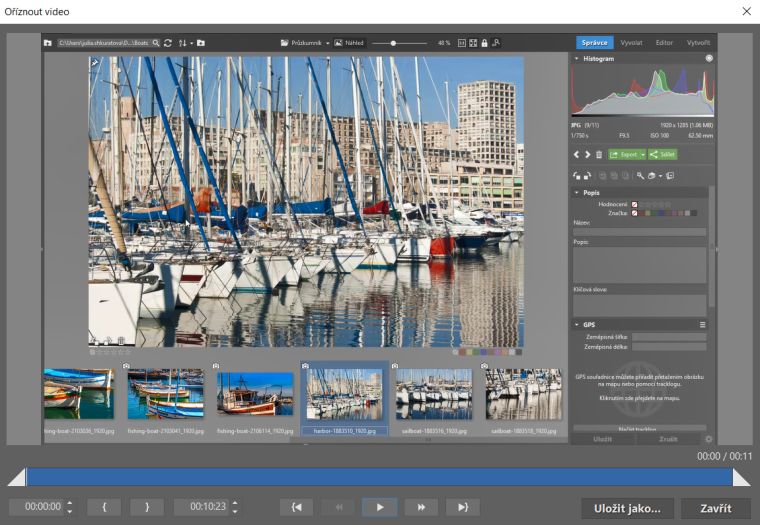Decrease the end time with the down arrow
The image size is (760, 525).
[x=235, y=512]
